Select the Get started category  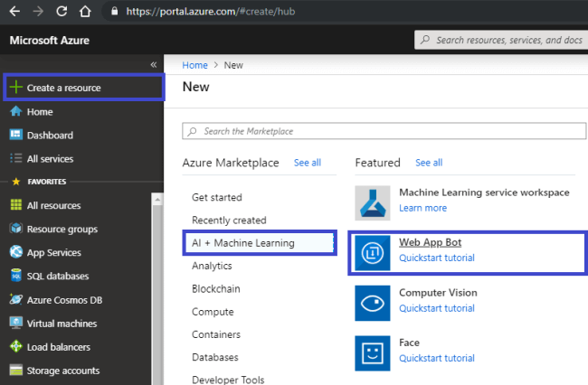[217, 197]
